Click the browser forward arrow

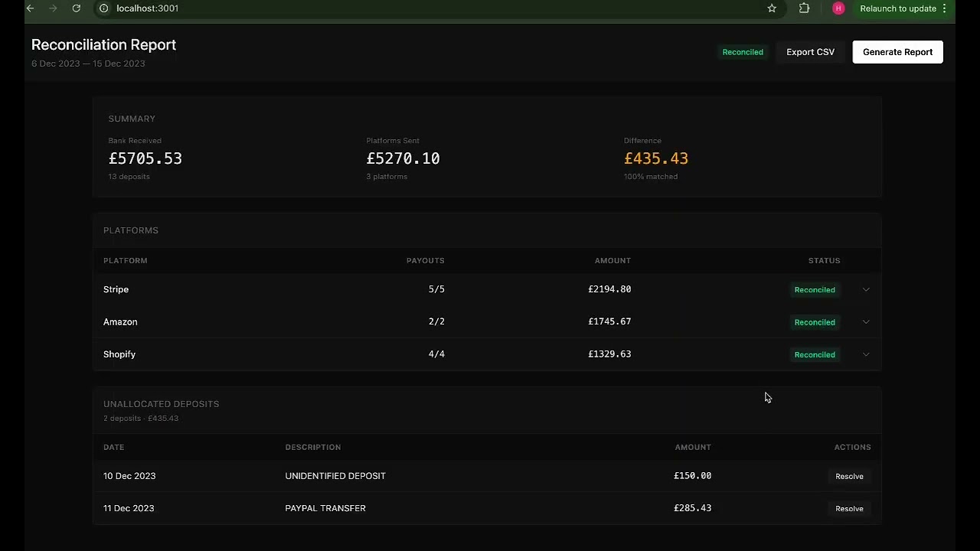click(53, 8)
